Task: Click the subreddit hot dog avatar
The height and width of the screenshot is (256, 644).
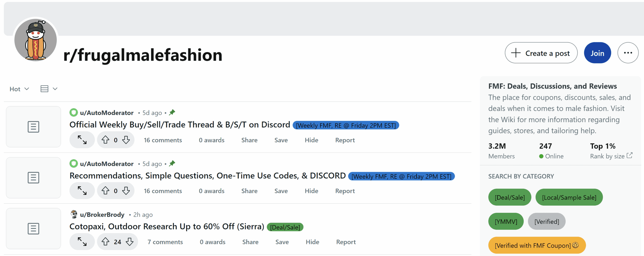Action: [35, 40]
